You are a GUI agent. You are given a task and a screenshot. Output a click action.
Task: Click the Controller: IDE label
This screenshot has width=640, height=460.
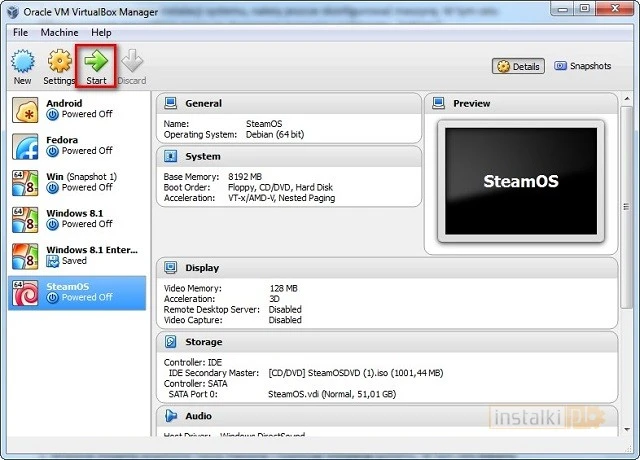(x=193, y=362)
